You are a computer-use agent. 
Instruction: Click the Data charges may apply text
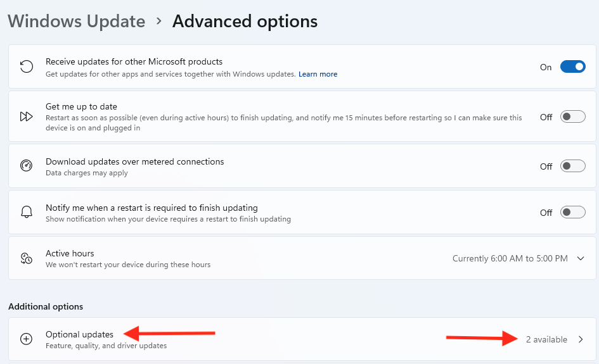coord(87,173)
